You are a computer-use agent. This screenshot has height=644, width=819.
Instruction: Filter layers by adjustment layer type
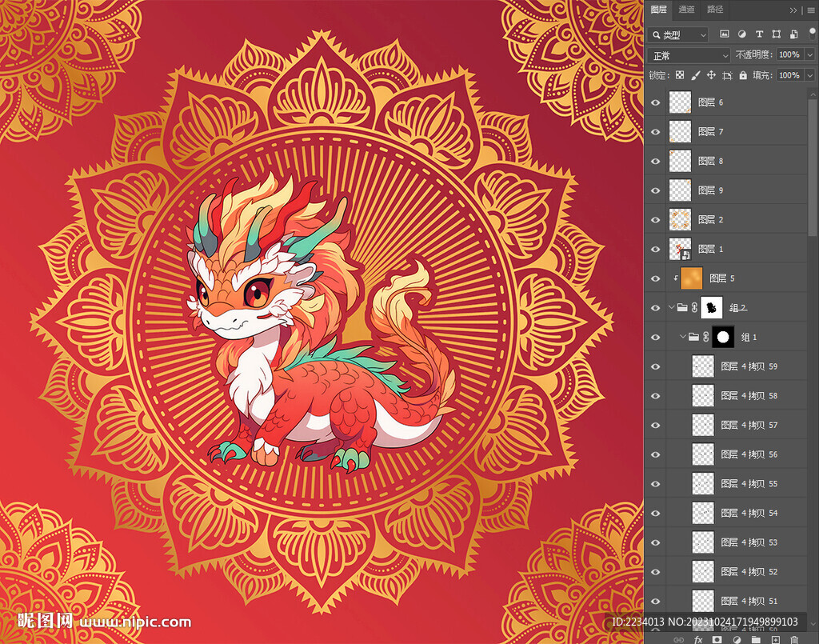tap(741, 34)
